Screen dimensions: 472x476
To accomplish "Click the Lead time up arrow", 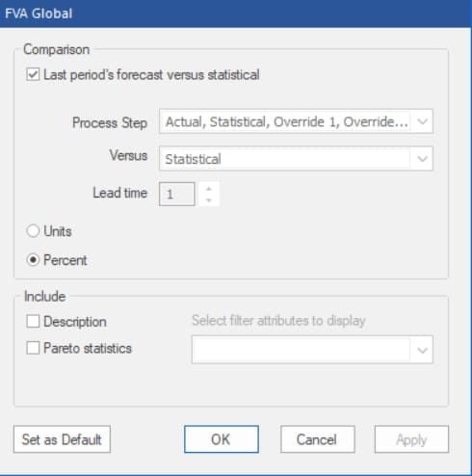I will [x=209, y=189].
